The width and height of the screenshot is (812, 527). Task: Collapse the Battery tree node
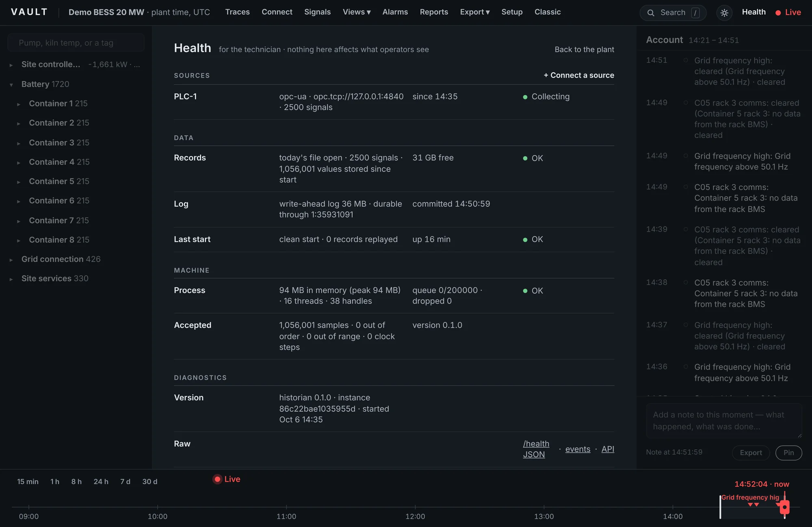click(11, 84)
